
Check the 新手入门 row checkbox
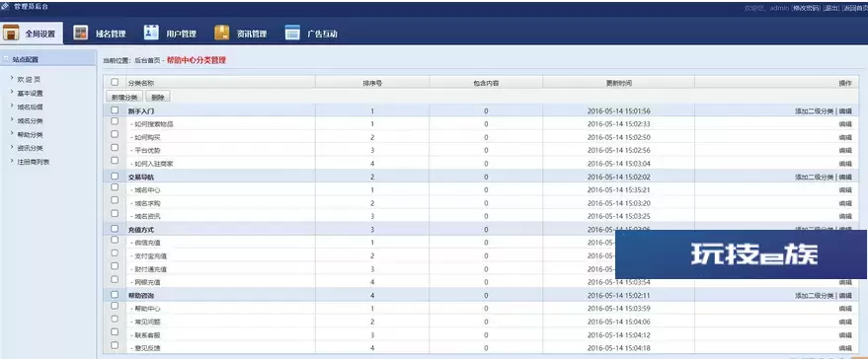click(115, 110)
